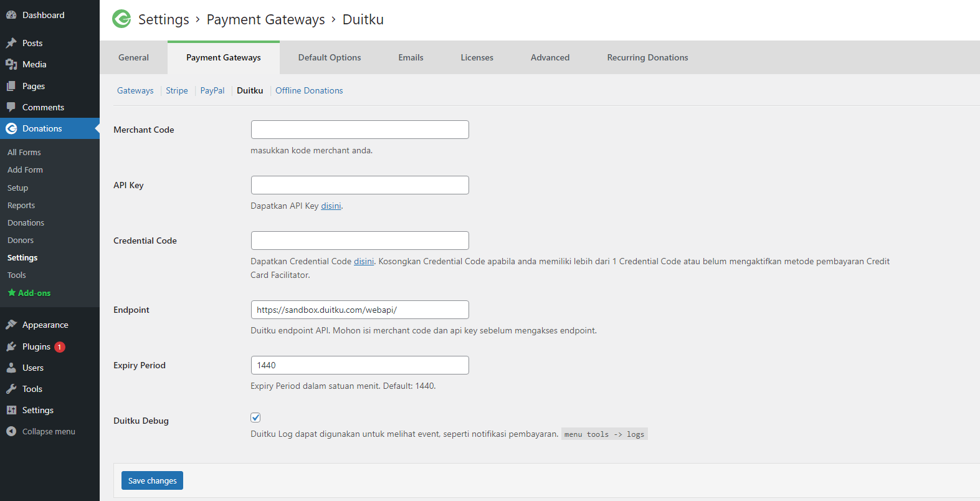
Task: Open the Stripe gateway section
Action: (177, 90)
